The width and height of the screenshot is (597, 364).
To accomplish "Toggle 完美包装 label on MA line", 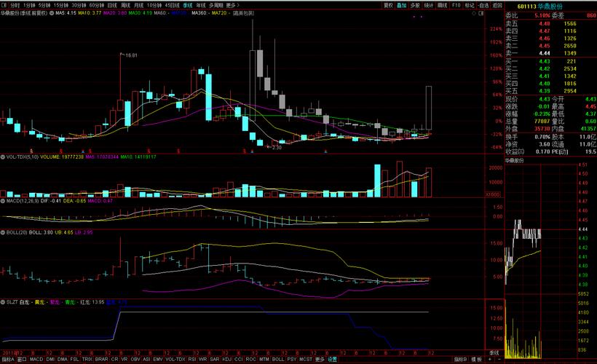I will (x=245, y=13).
